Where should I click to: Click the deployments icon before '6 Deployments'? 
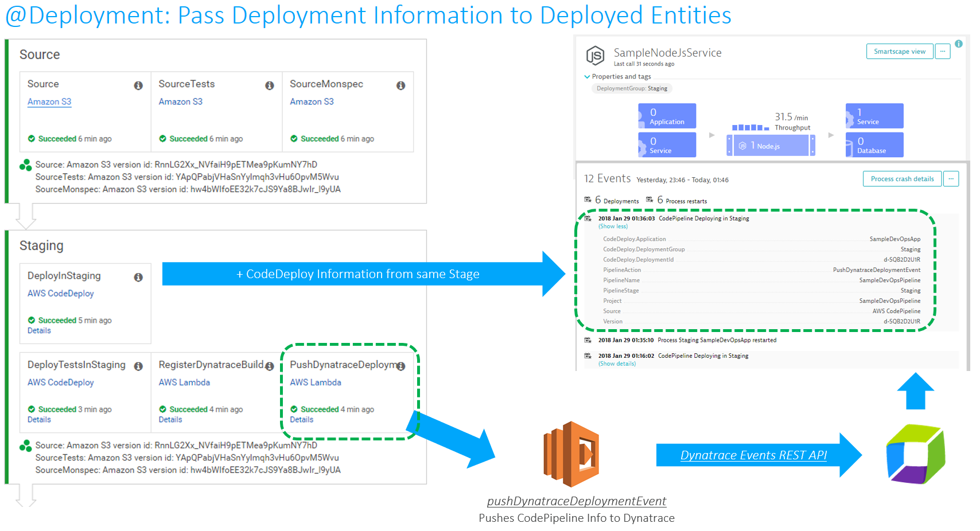(x=588, y=200)
